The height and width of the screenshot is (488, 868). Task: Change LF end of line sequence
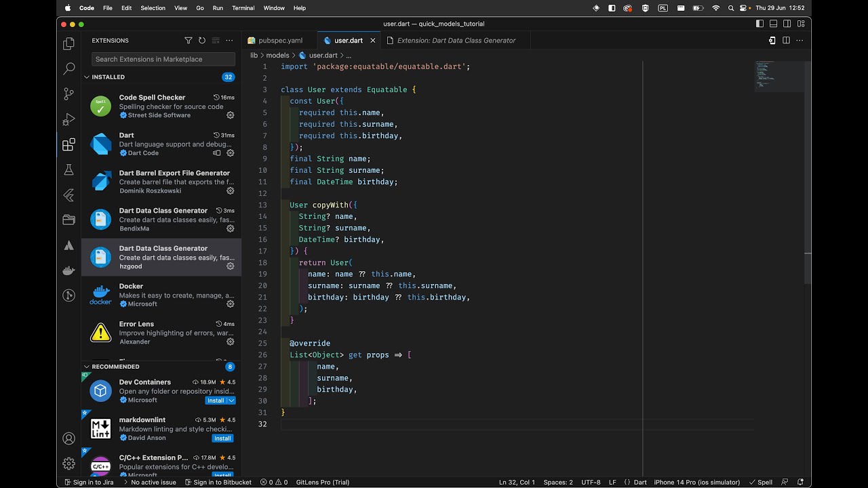tap(612, 483)
